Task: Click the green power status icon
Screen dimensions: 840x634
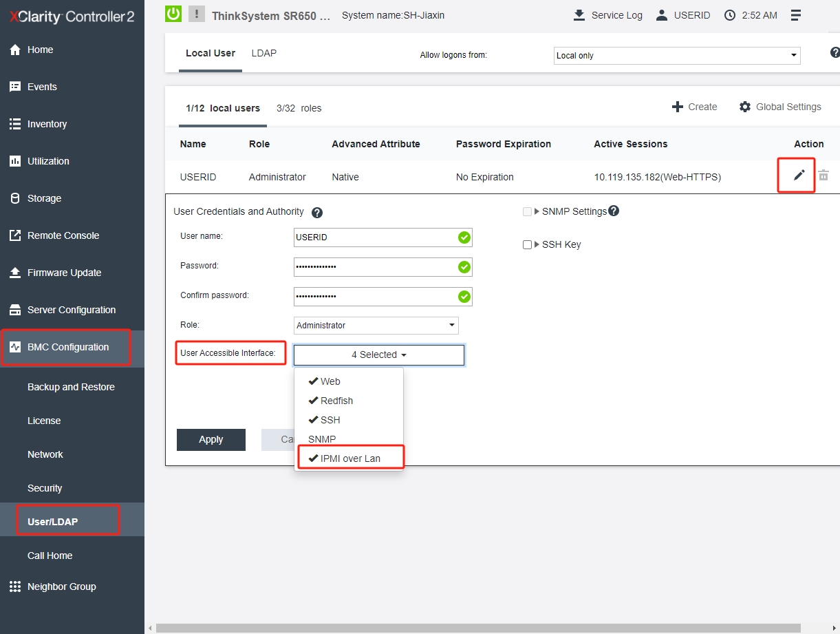Action: coord(174,14)
